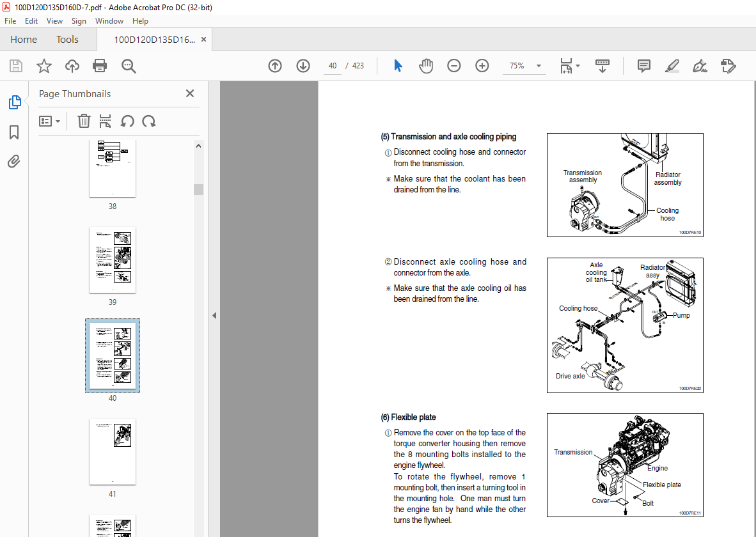Select the page 39 thumbnail

113,260
